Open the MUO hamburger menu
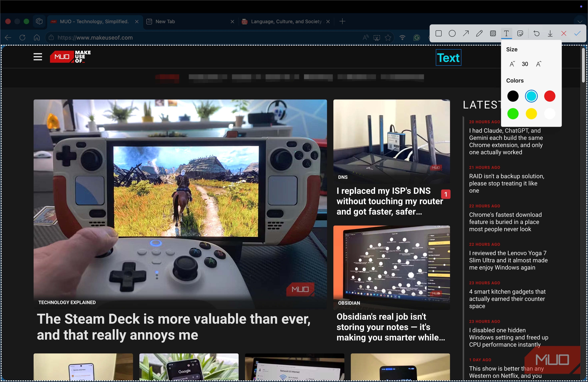This screenshot has width=588, height=382. (x=38, y=57)
